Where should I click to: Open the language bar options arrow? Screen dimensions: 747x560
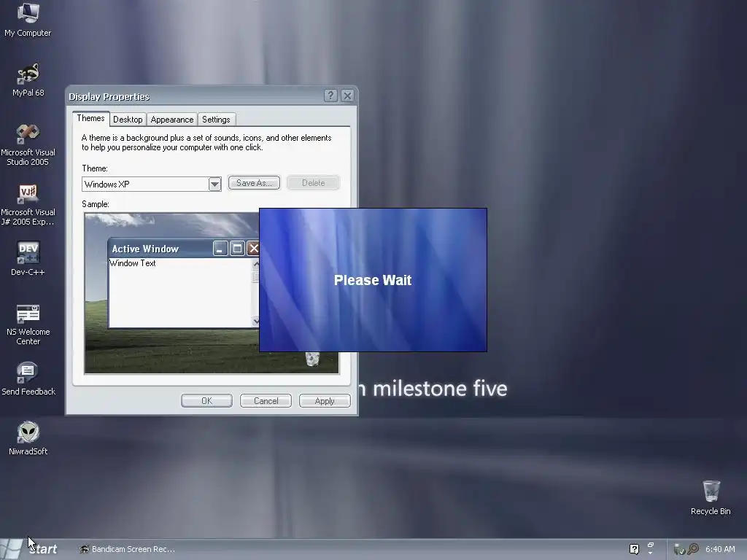click(650, 553)
